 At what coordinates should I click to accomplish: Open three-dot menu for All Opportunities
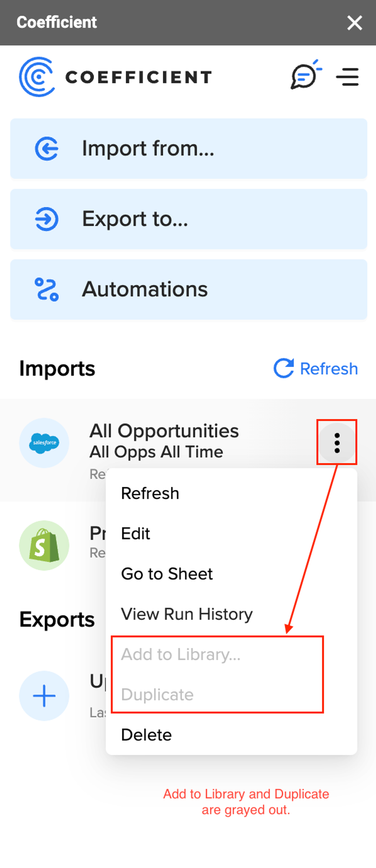pos(337,443)
